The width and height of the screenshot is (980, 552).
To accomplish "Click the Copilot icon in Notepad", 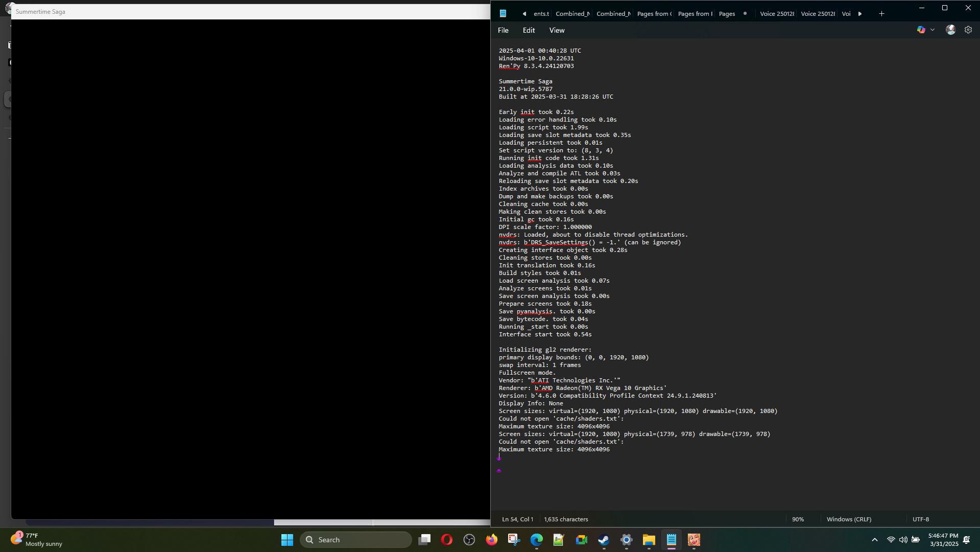I will [921, 30].
